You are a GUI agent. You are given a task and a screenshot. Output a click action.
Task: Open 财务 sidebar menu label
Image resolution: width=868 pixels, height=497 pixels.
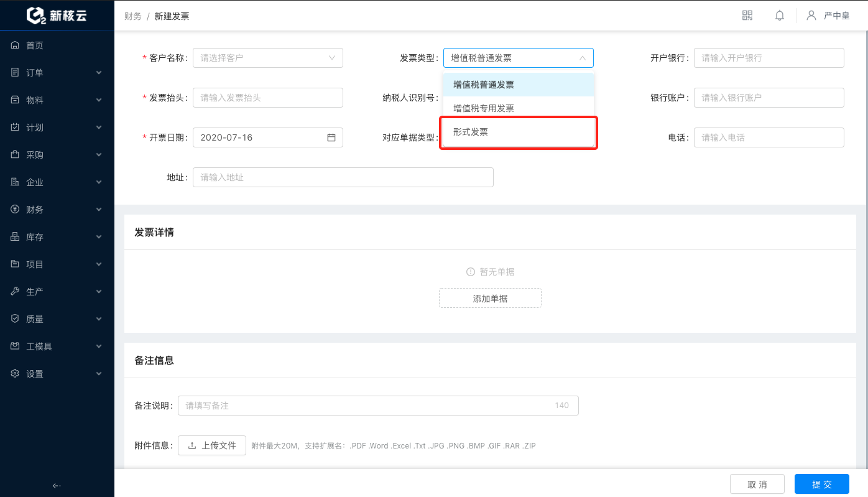point(35,210)
